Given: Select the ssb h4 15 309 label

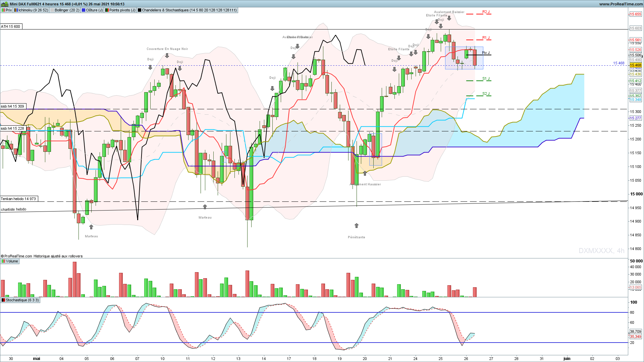Looking at the screenshot, I should point(13,106).
